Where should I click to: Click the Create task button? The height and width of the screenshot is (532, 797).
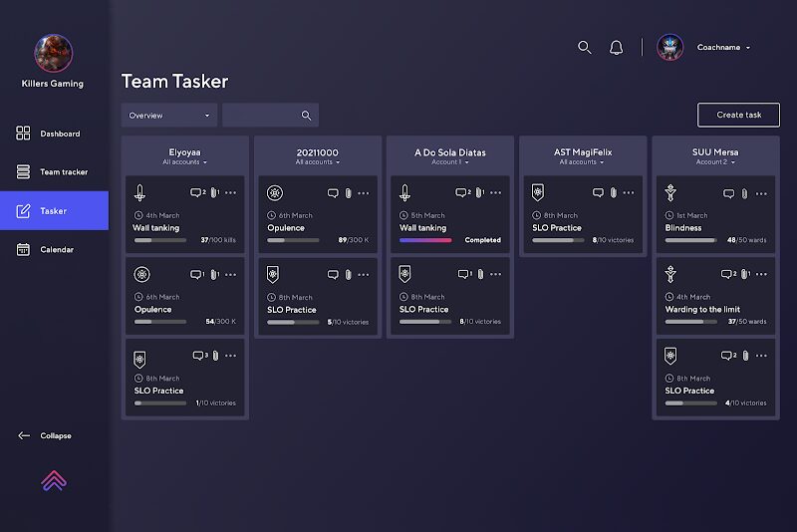738,115
